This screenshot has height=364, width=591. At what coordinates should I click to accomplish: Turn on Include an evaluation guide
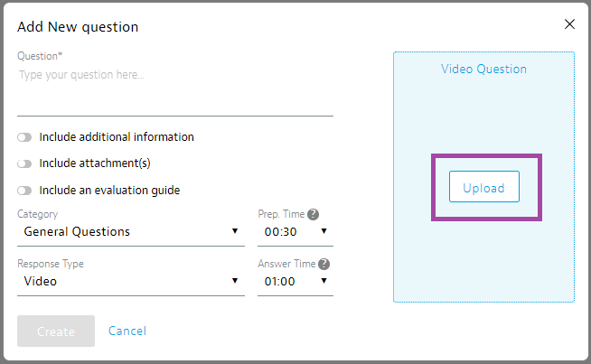point(24,191)
